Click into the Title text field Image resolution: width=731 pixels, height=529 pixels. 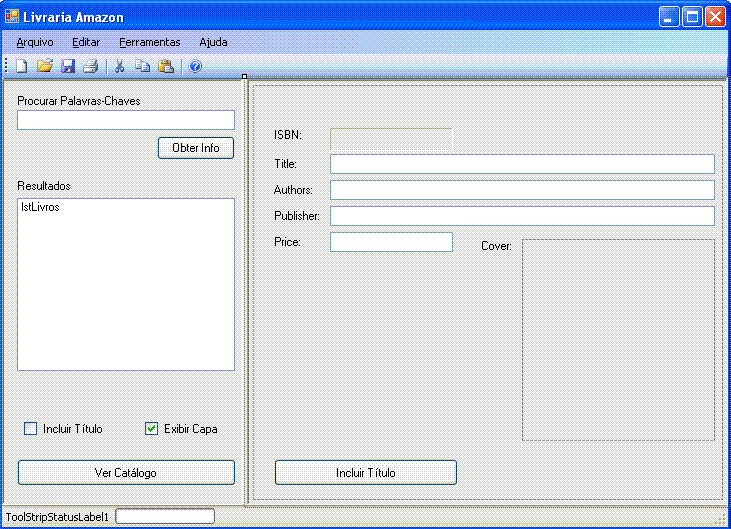pos(522,164)
